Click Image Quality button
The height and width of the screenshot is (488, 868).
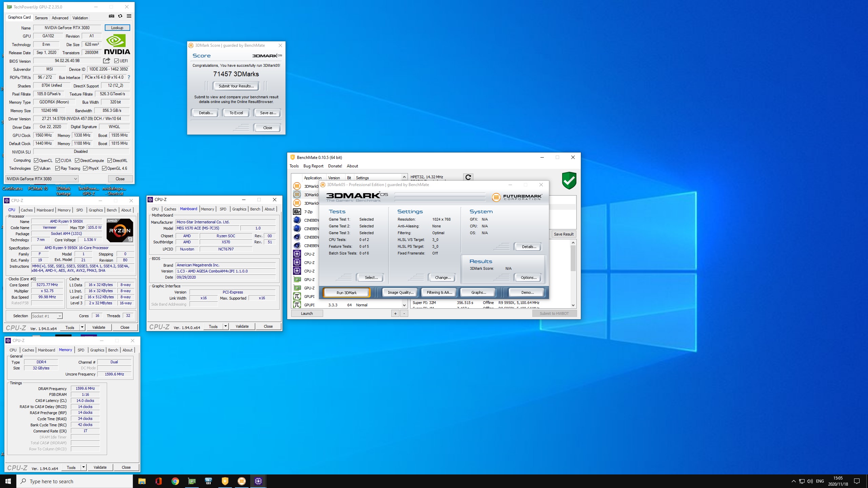pos(400,292)
